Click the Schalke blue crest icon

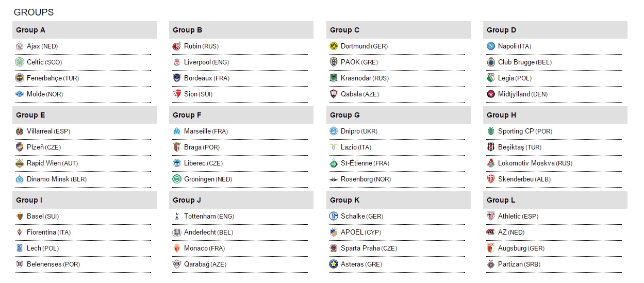333,217
